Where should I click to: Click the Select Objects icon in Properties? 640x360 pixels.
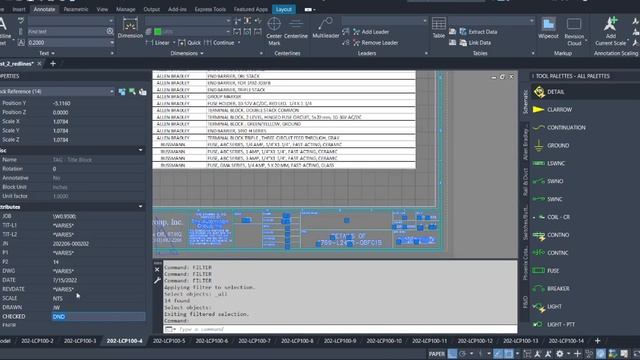coord(132,92)
